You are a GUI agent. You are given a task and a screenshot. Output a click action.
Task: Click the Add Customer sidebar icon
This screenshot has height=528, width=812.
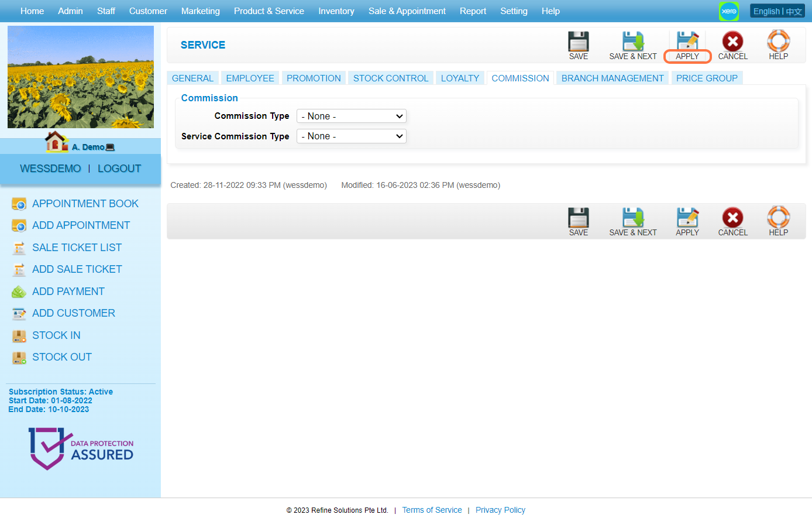19,313
